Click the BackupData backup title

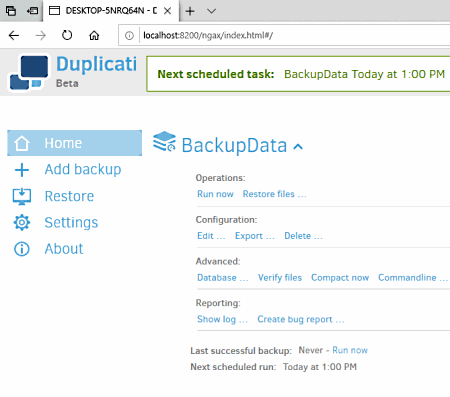pos(234,145)
